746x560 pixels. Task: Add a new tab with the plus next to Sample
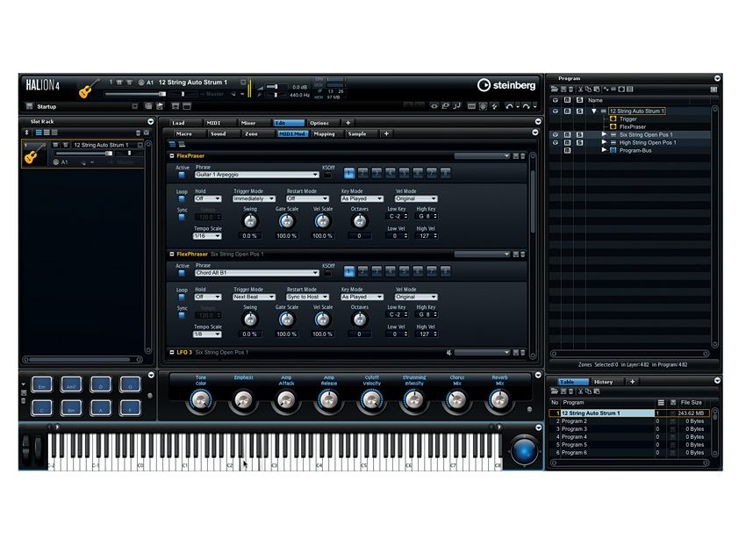(386, 133)
